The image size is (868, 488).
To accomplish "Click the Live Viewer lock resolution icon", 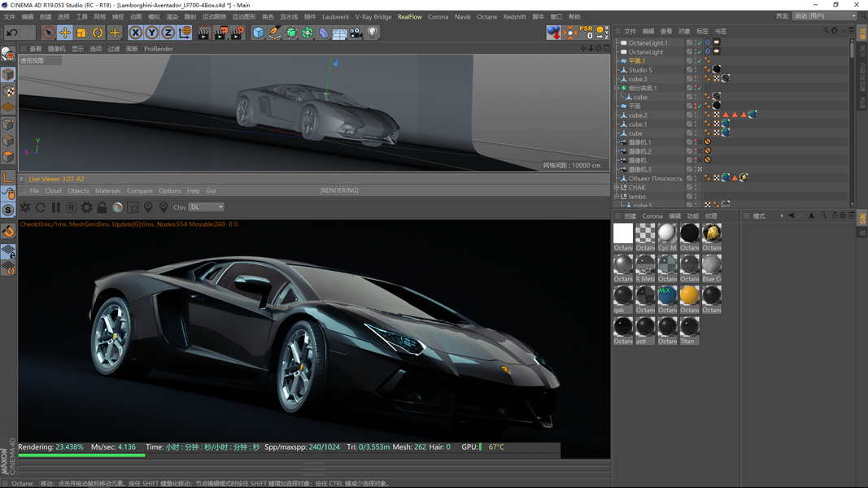I will point(102,207).
